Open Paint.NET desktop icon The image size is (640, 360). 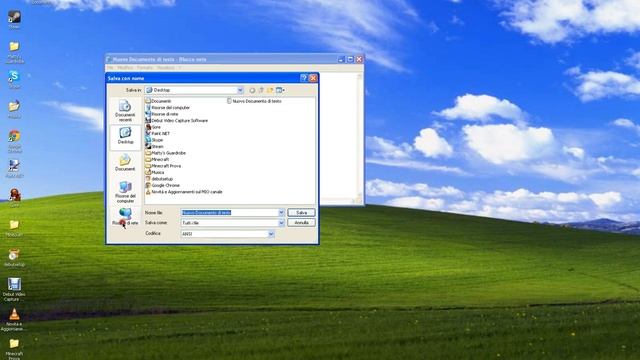click(x=14, y=169)
